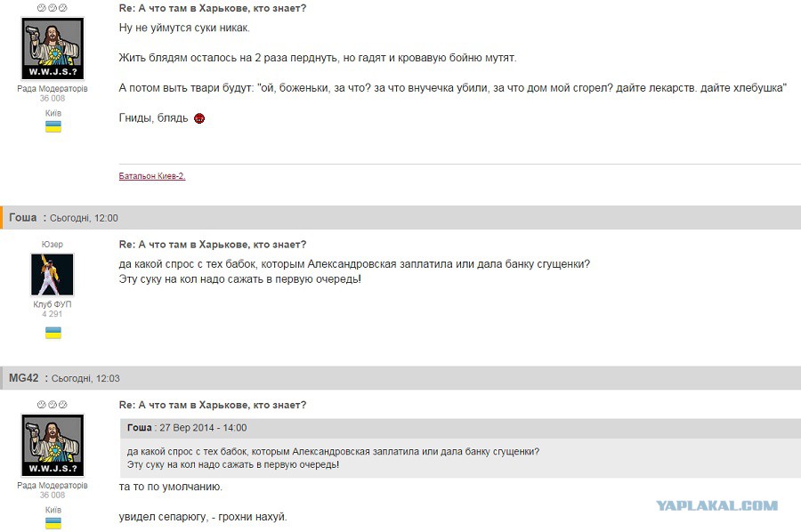Open the Батальон Киев-2 signature link

pyautogui.click(x=152, y=176)
